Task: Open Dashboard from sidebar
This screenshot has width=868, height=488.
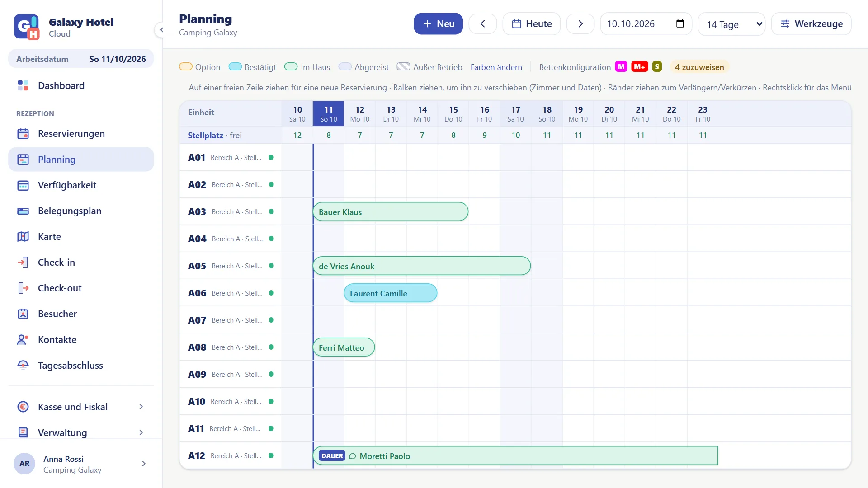Action: [81, 86]
